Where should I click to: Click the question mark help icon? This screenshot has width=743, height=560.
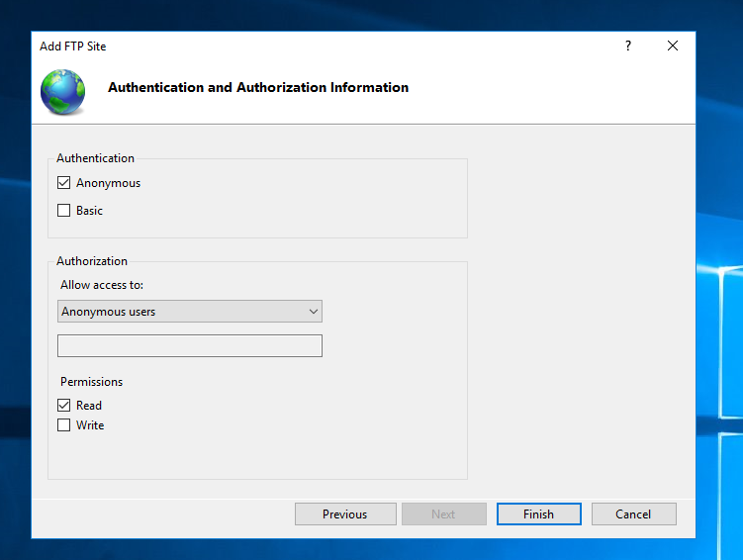click(x=628, y=46)
